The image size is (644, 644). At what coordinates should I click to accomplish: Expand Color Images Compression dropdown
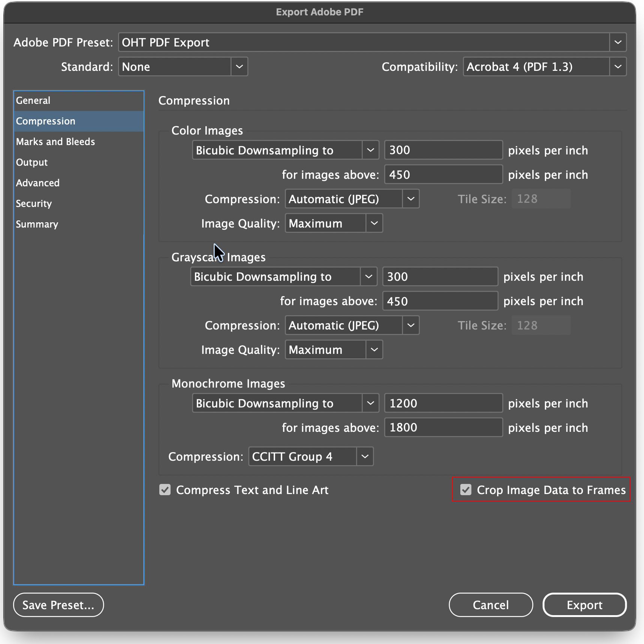coord(410,199)
